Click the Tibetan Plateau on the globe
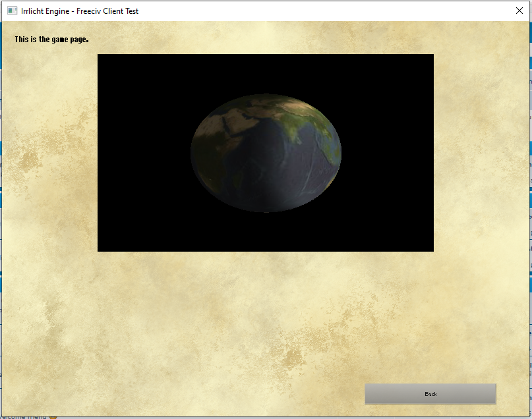Screen dimensions: 532x419 (x=297, y=109)
